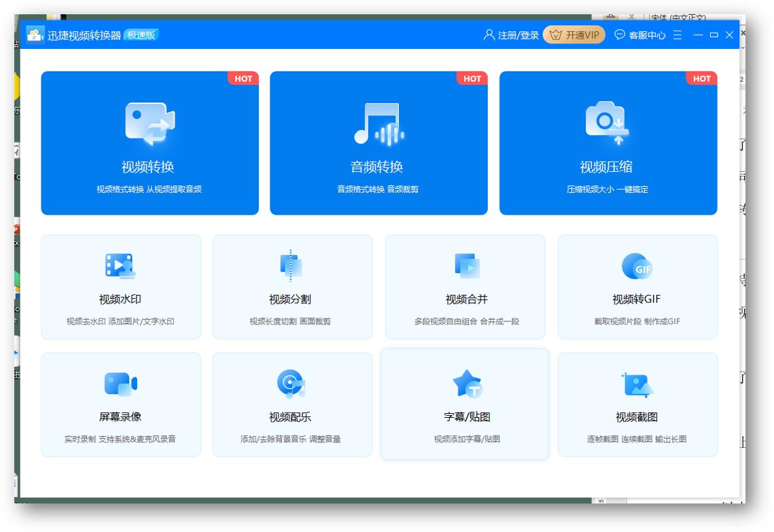Viewport: 774px width, 532px height.
Task: Click the HOT badge on 音频转换 card
Action: click(x=472, y=79)
